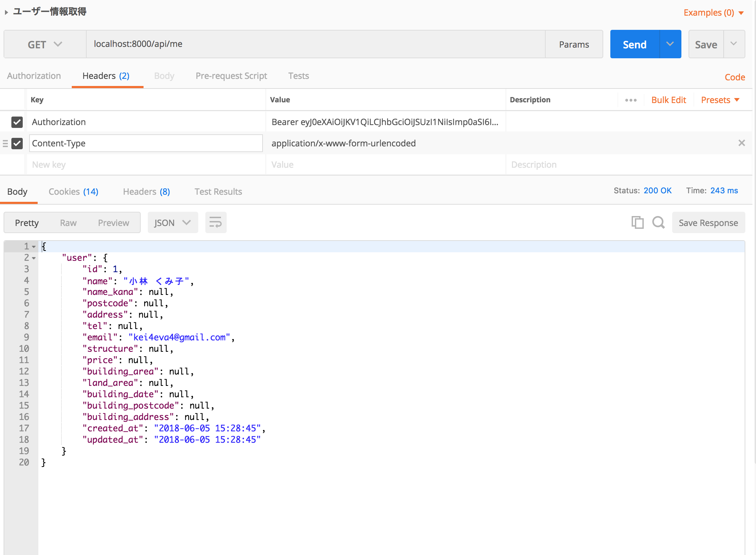Collapse the JSON root at line 1
The width and height of the screenshot is (756, 555).
(34, 246)
